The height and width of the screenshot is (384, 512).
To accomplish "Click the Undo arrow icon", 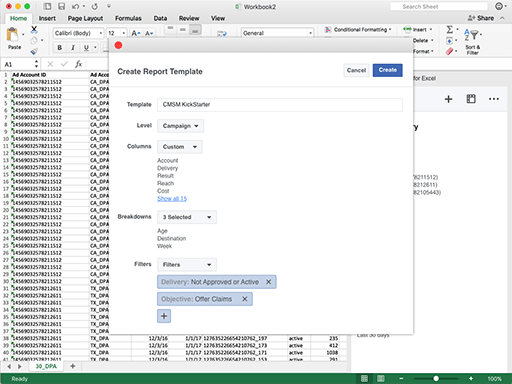I will [x=76, y=6].
